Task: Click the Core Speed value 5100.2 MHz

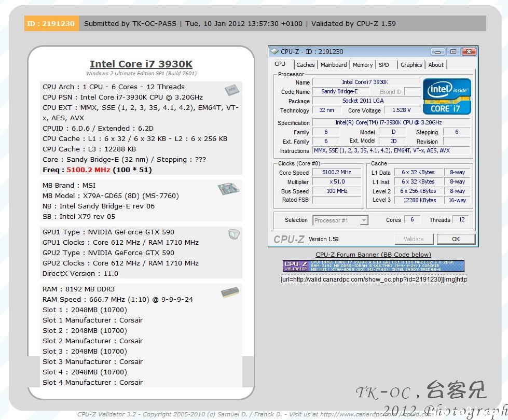Action: point(337,173)
